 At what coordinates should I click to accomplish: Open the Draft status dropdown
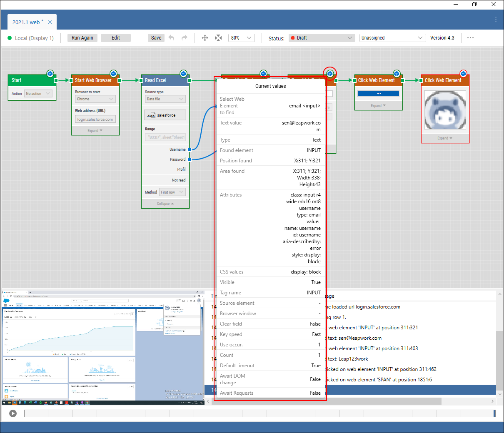[x=322, y=38]
